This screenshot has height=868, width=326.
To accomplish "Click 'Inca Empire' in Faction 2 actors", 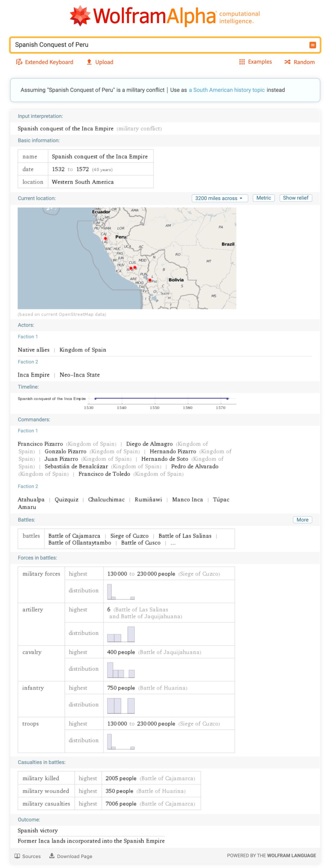I will pos(34,375).
